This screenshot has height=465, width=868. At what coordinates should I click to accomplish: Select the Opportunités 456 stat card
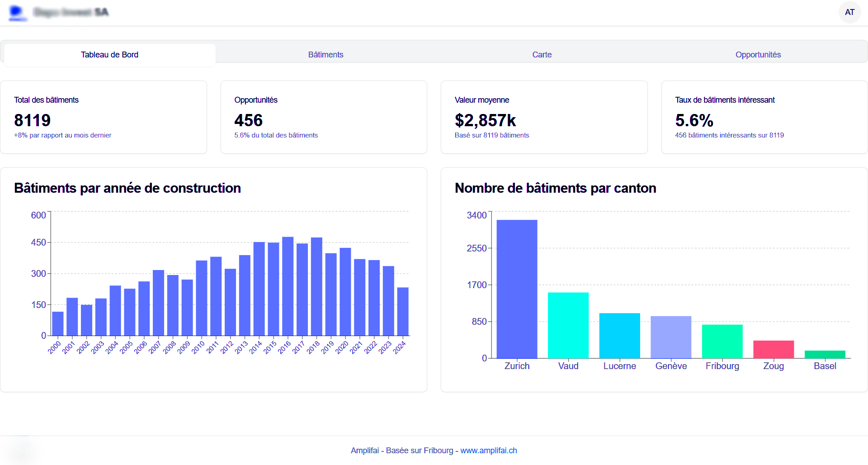pyautogui.click(x=324, y=117)
